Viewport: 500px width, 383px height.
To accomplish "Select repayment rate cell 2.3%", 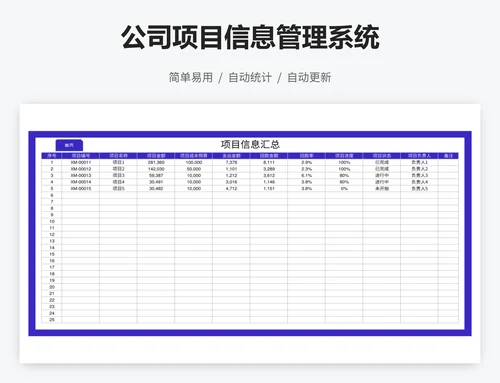I will (x=307, y=169).
